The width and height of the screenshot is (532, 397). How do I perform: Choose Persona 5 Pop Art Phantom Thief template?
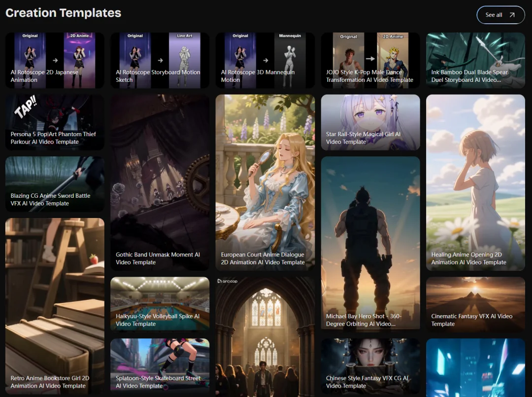click(55, 122)
